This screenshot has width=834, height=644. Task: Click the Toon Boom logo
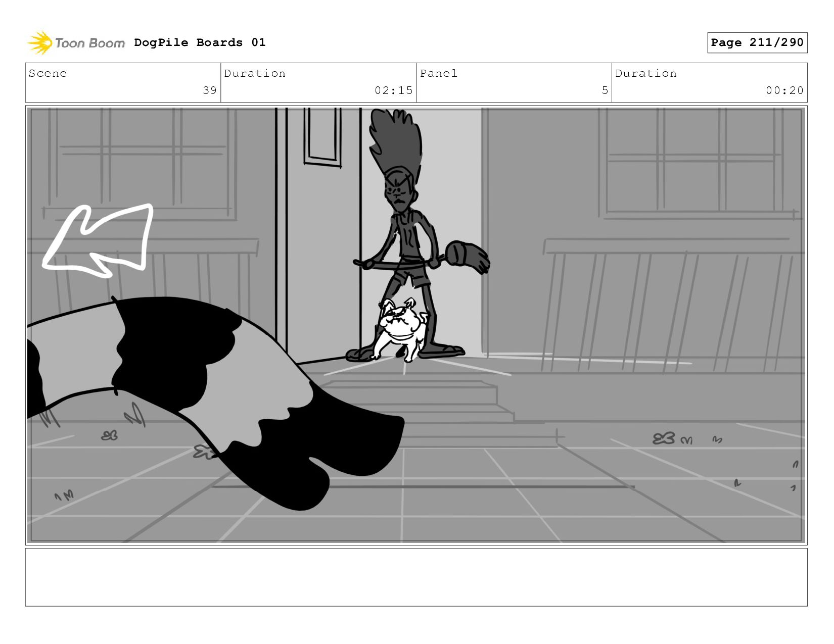[x=76, y=43]
